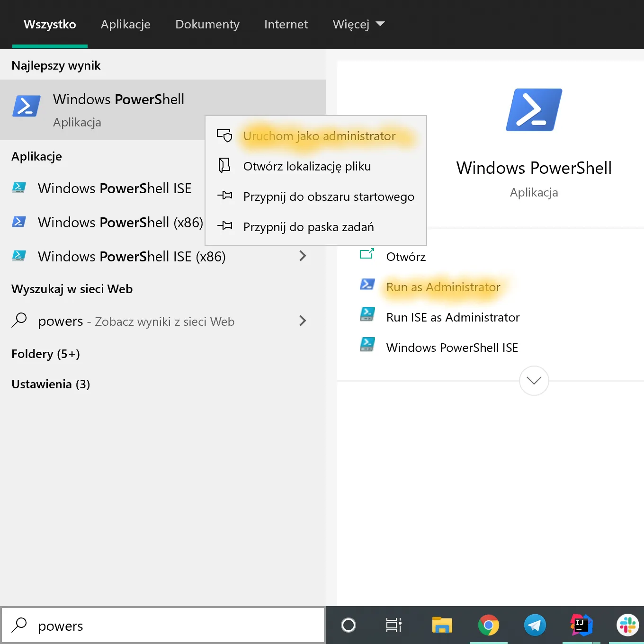Click the ISE icon beside Run ISE as Administrator

367,314
